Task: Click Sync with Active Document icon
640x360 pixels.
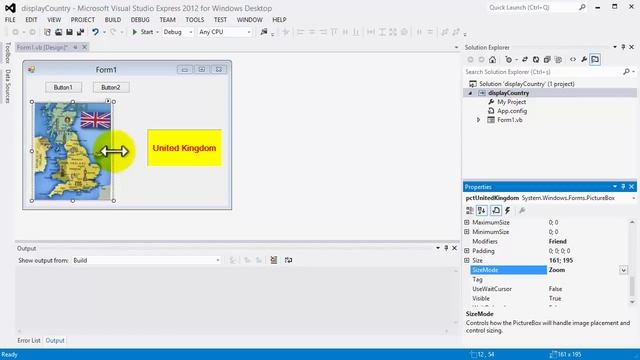Action: 525,60
